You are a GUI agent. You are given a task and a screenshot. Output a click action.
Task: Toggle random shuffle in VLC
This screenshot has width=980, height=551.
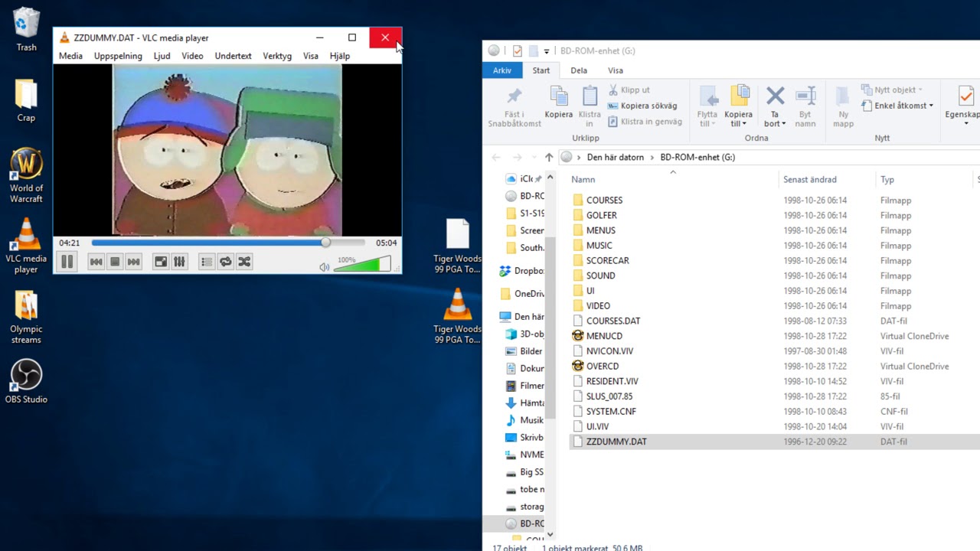pos(244,262)
